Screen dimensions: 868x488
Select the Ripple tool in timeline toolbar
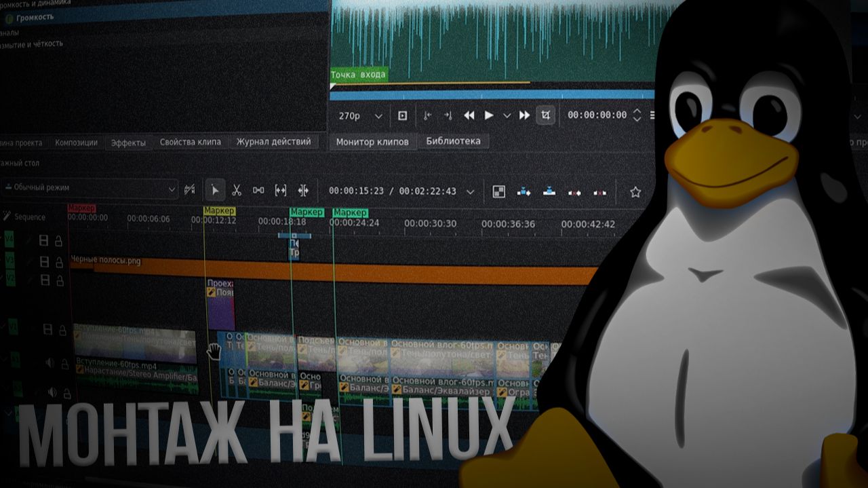click(303, 191)
